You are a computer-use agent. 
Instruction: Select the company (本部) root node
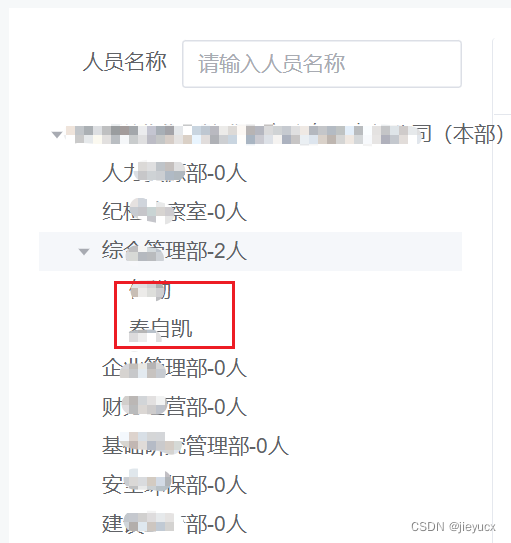pyautogui.click(x=284, y=134)
